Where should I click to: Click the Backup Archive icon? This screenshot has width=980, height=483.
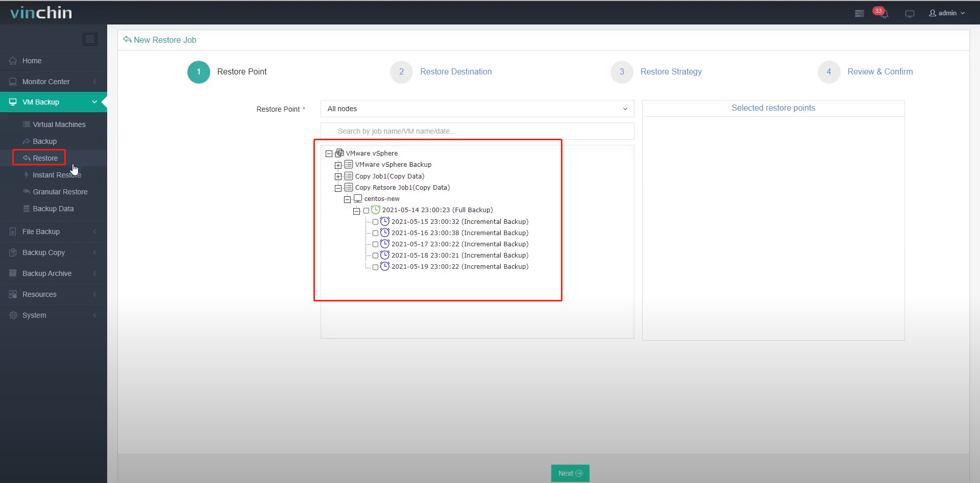coord(13,273)
